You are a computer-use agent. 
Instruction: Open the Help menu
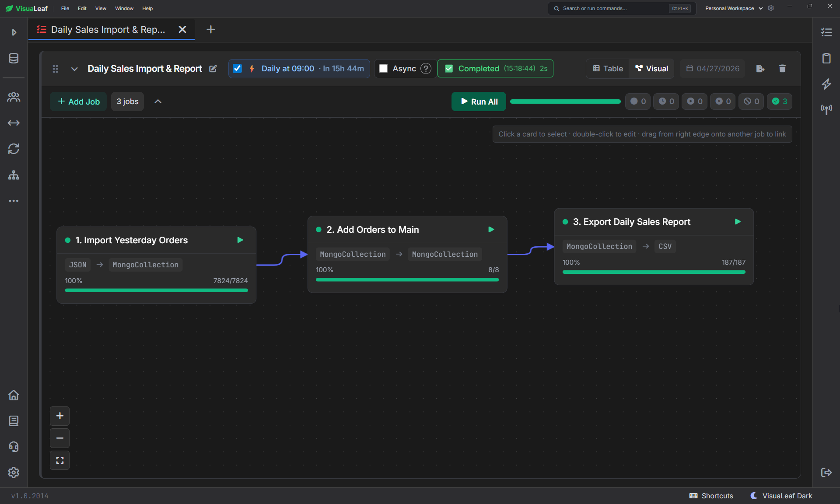point(147,8)
